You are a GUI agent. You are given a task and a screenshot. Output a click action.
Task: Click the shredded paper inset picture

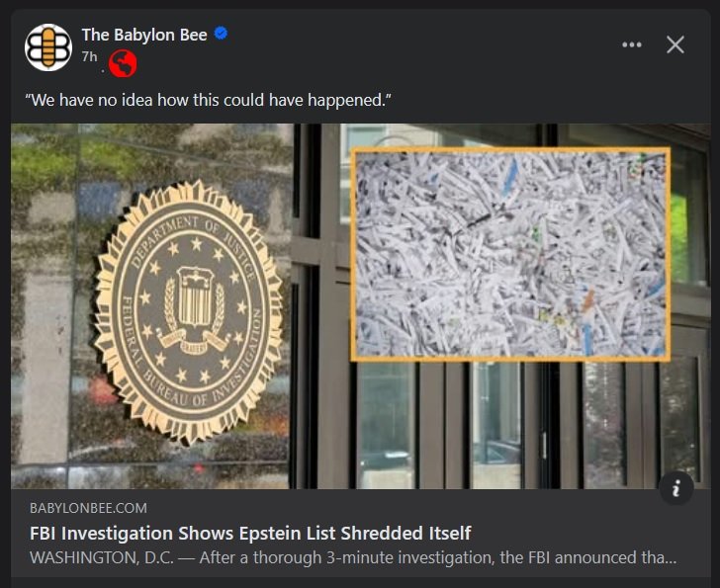510,254
